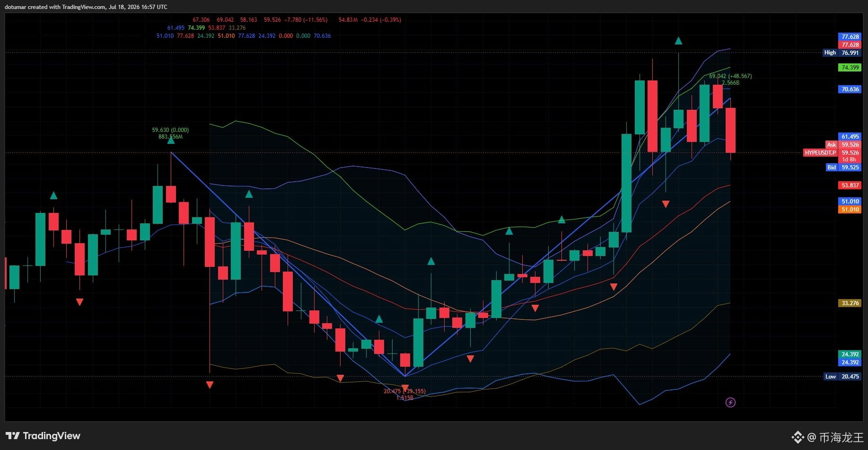
Task: Click the green 24.392 price axis tag
Action: tap(850, 354)
